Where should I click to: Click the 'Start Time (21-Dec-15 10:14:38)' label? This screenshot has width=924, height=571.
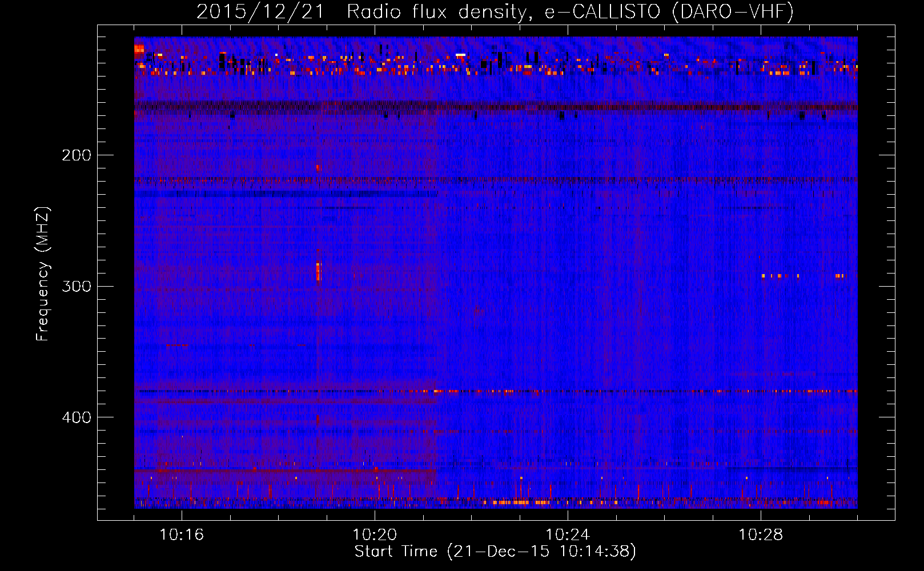point(495,552)
